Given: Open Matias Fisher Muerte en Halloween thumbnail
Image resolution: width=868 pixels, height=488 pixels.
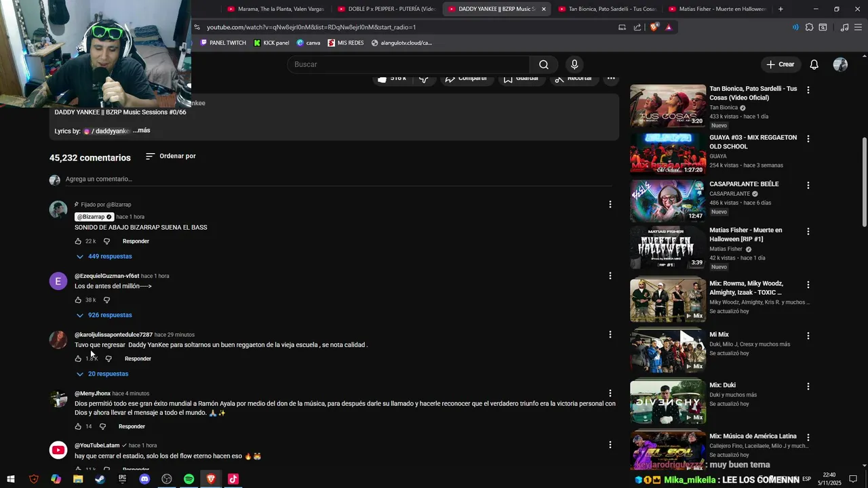Looking at the screenshot, I should (x=668, y=247).
